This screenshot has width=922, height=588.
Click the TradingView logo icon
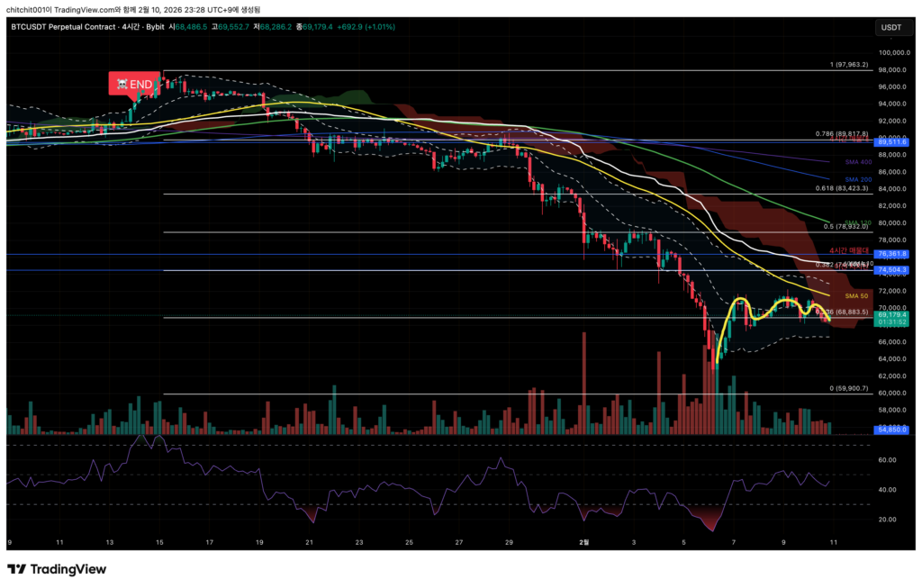pyautogui.click(x=16, y=569)
